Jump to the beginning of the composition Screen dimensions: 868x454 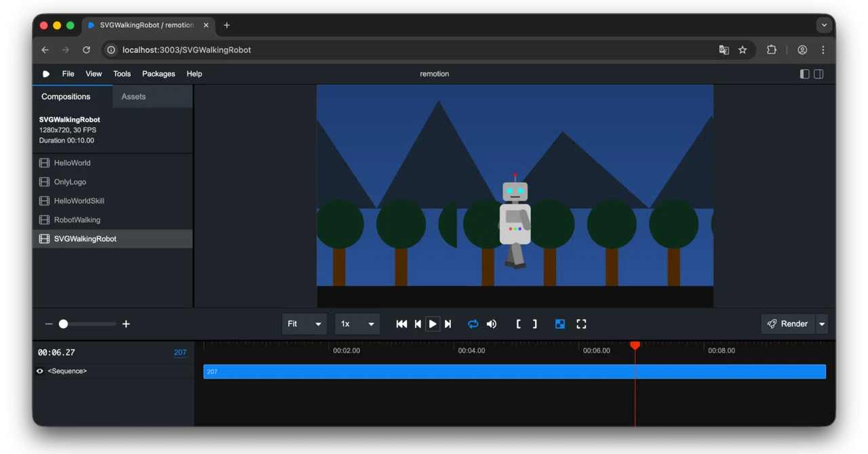401,324
